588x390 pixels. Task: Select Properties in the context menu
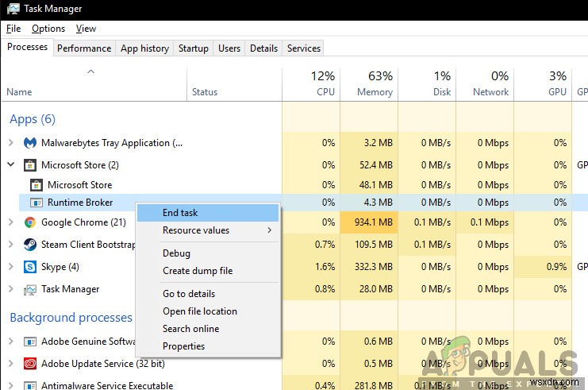(x=208, y=346)
